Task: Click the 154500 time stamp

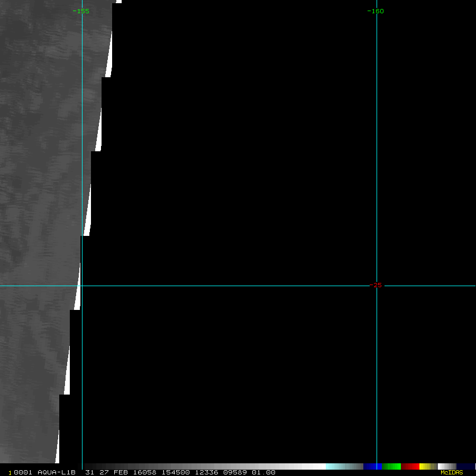Action: click(176, 472)
